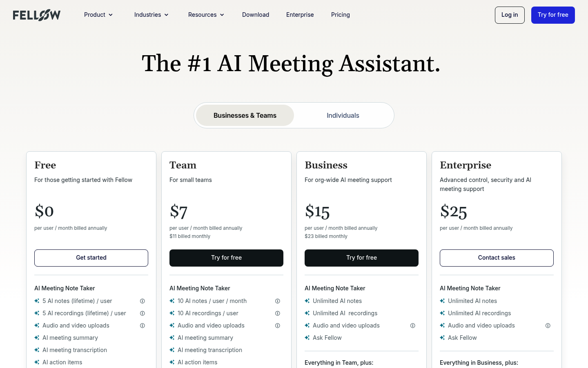The height and width of the screenshot is (368, 588).
Task: Click Try for free on the Team plan
Action: 226,258
